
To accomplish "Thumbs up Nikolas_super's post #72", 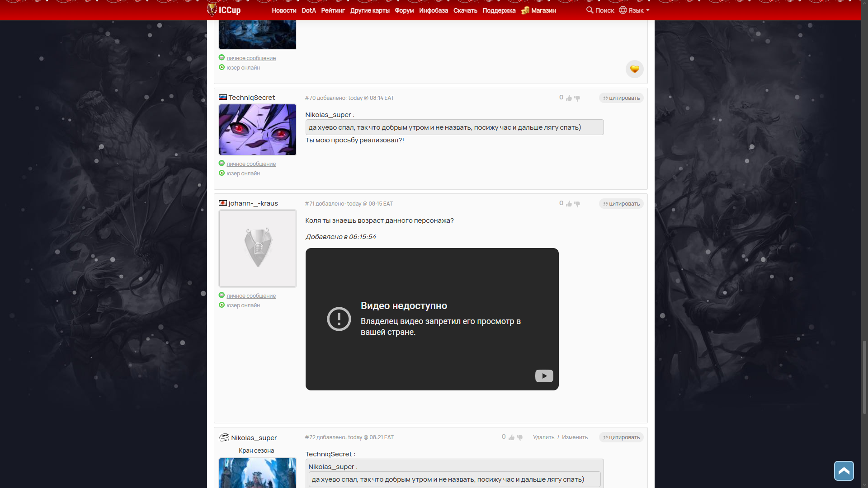I will 511,437.
